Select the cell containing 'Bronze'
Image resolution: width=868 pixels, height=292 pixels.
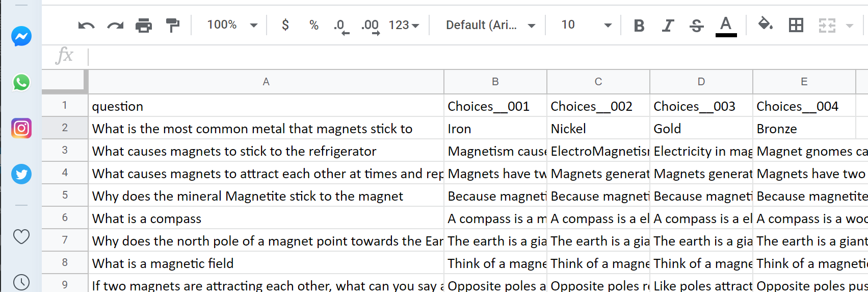pyautogui.click(x=804, y=128)
